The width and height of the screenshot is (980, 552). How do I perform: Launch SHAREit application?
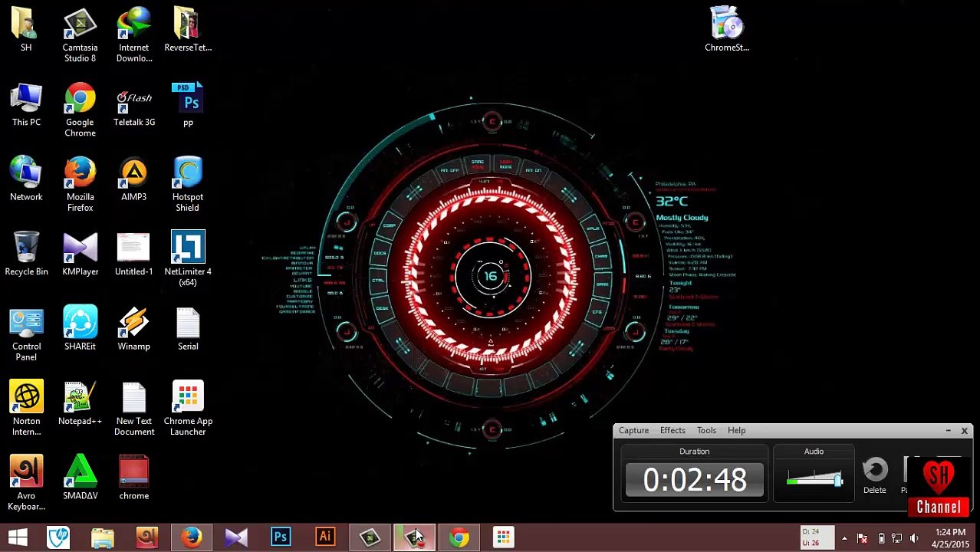pyautogui.click(x=80, y=329)
